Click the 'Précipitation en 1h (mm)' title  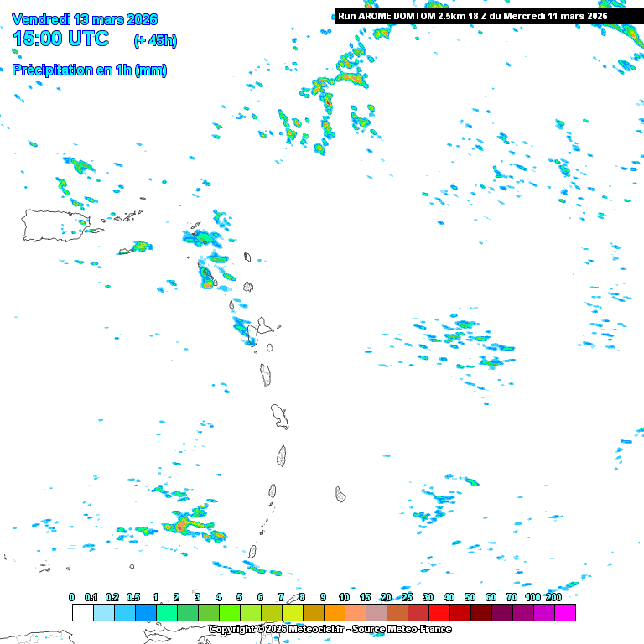coord(89,70)
